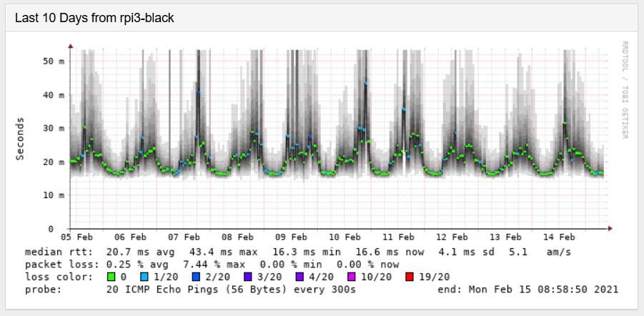Click the '10 Feb' x-axis label
The height and width of the screenshot is (316, 644).
pos(345,237)
